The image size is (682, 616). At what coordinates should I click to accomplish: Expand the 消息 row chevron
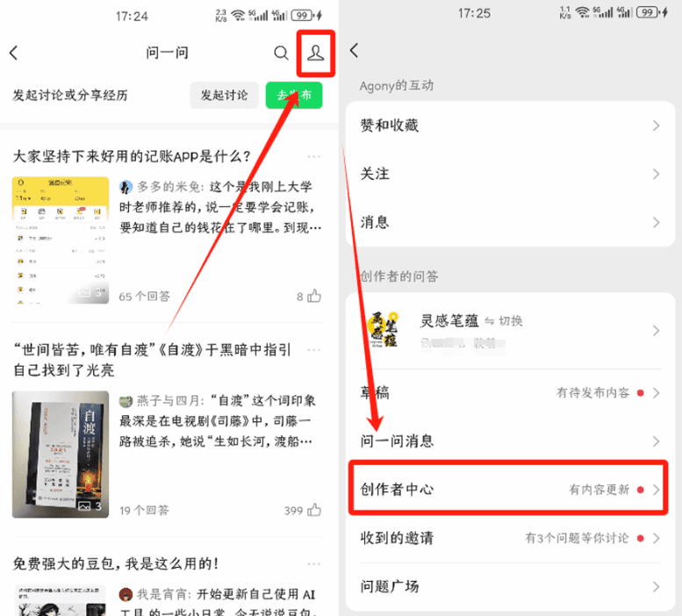[x=656, y=223]
